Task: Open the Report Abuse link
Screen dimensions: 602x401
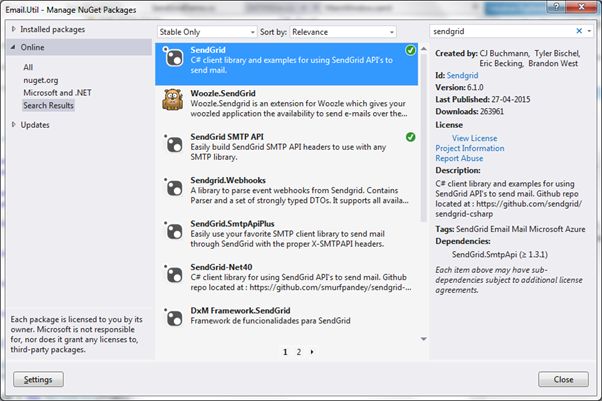Action: (x=459, y=158)
